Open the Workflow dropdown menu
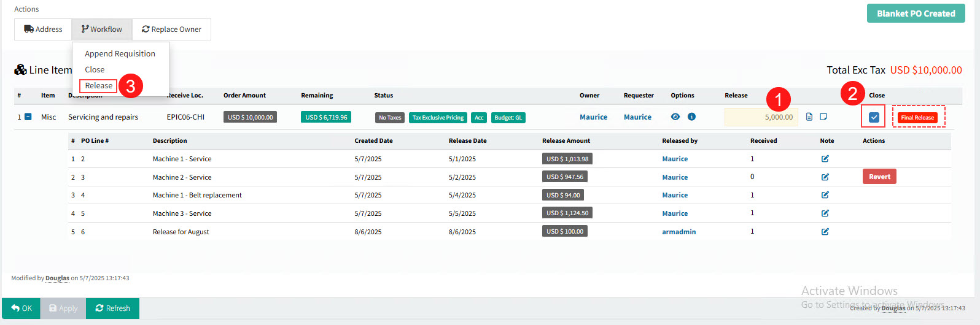980x325 pixels. click(102, 29)
